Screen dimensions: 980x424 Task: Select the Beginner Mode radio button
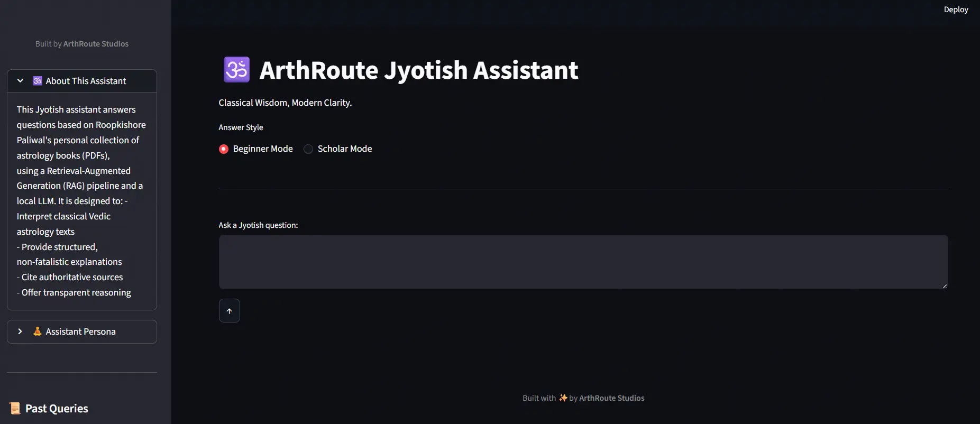[224, 149]
